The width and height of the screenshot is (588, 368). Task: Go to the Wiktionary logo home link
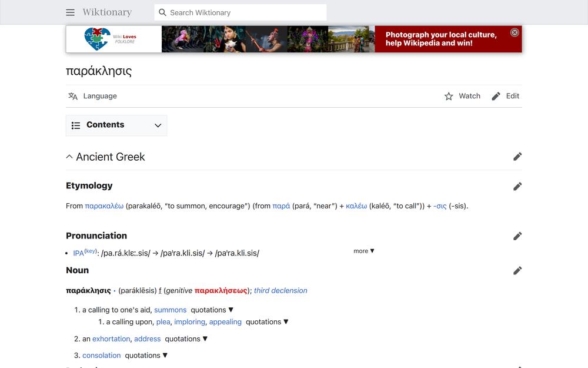pos(107,12)
